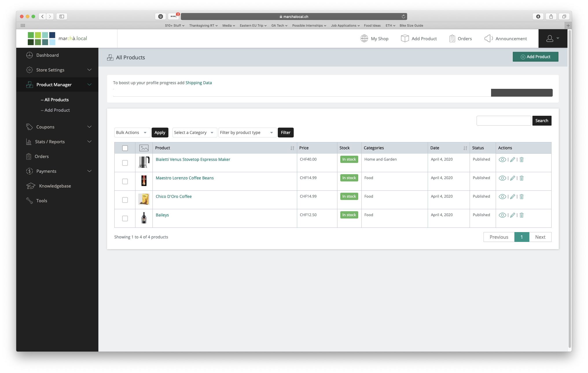Open the Select a Category dropdown

194,133
